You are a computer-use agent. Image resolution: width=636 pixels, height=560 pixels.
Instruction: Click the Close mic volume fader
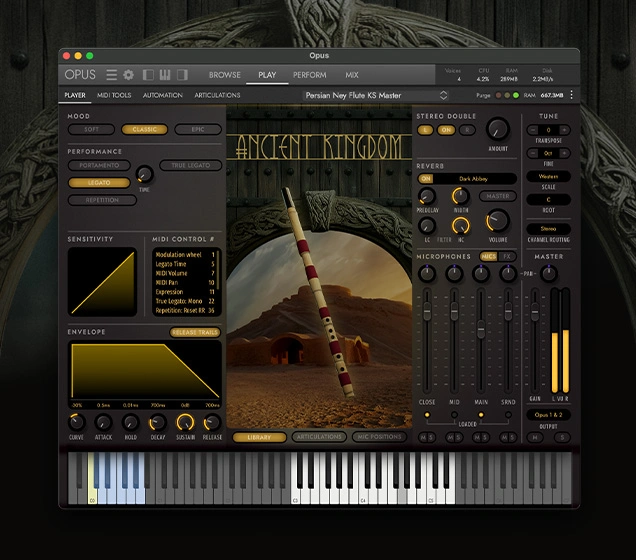point(427,311)
